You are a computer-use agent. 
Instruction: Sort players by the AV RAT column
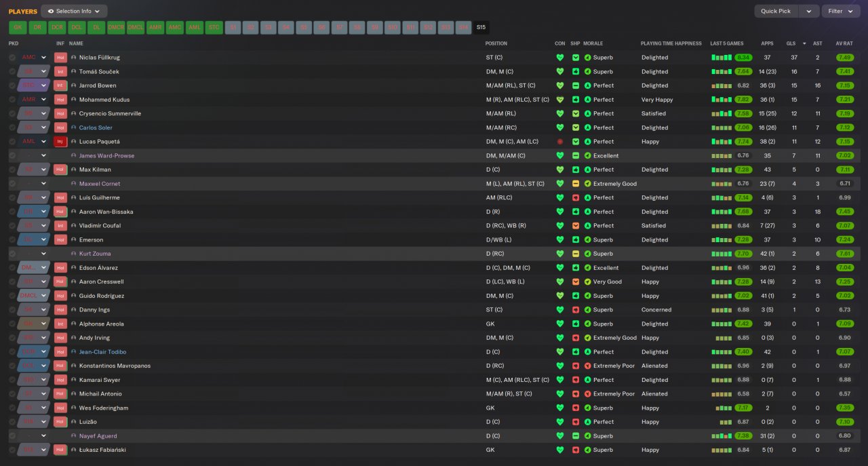(844, 43)
